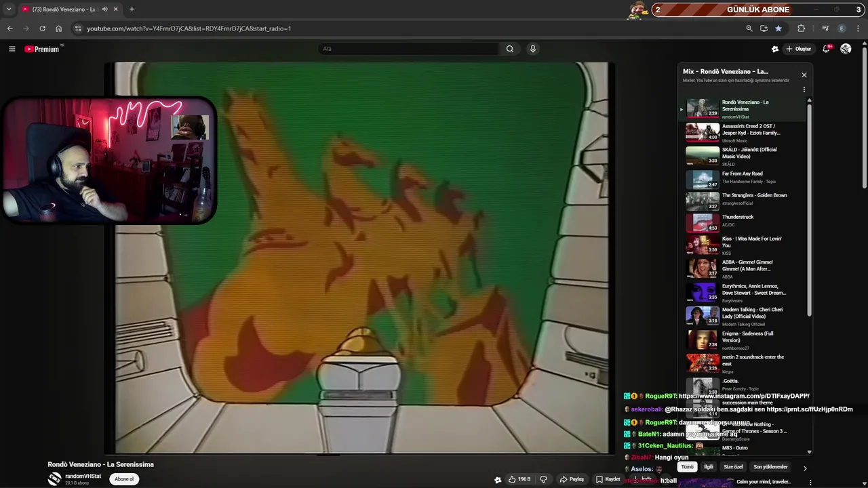Play SKÁLD - Jólanótt from the playlist
This screenshot has height=488, width=868.
click(x=742, y=155)
